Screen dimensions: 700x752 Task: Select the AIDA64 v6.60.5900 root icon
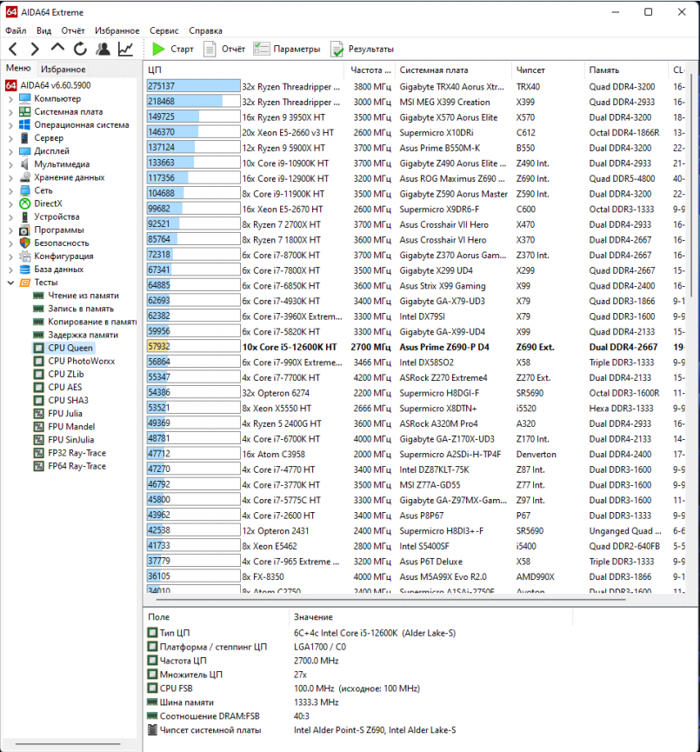tap(11, 85)
